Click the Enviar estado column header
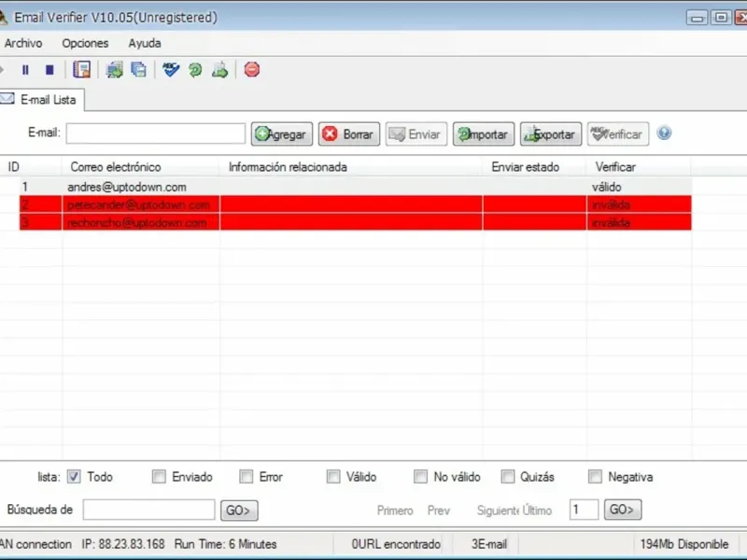 [x=534, y=167]
